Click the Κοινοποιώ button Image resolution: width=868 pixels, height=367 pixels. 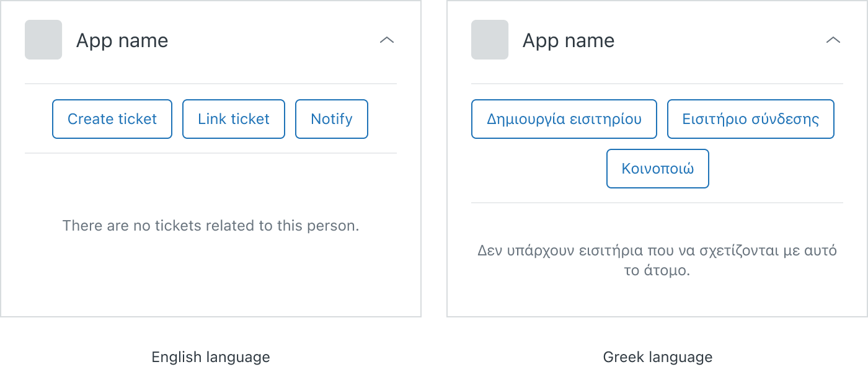coord(658,169)
